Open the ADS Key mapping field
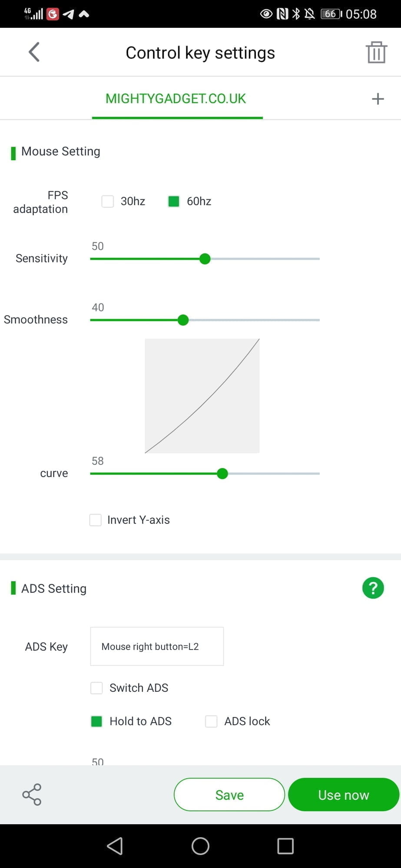 tap(157, 646)
